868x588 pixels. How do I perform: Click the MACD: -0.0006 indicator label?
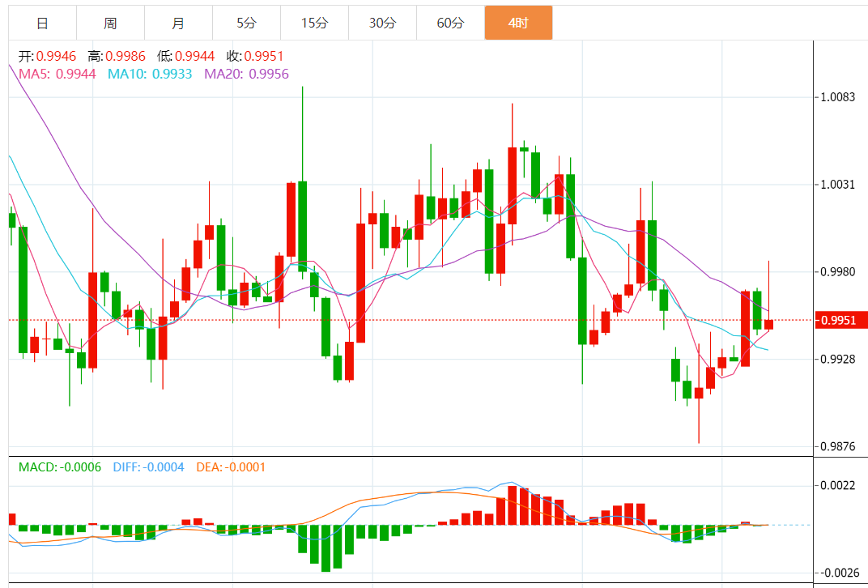coord(60,467)
